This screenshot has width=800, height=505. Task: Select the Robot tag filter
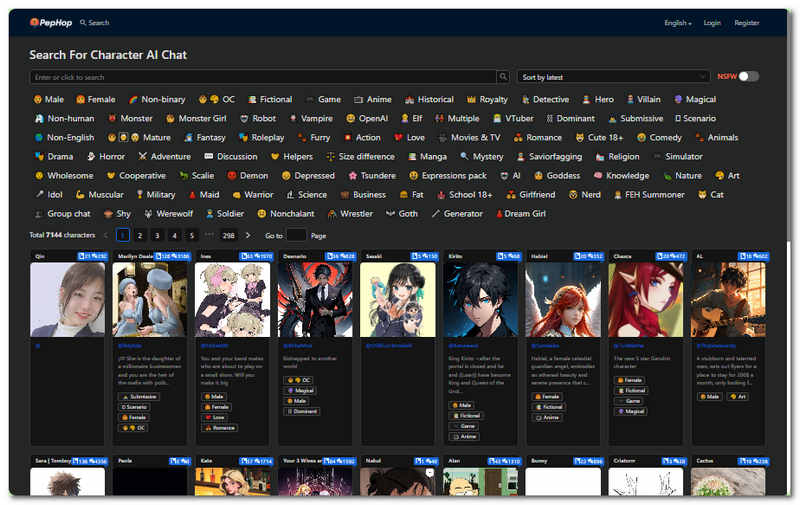pos(258,118)
